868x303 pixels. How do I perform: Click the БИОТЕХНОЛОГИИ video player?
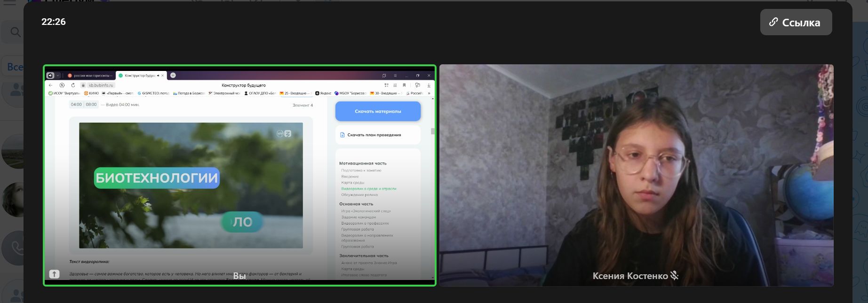tap(191, 186)
